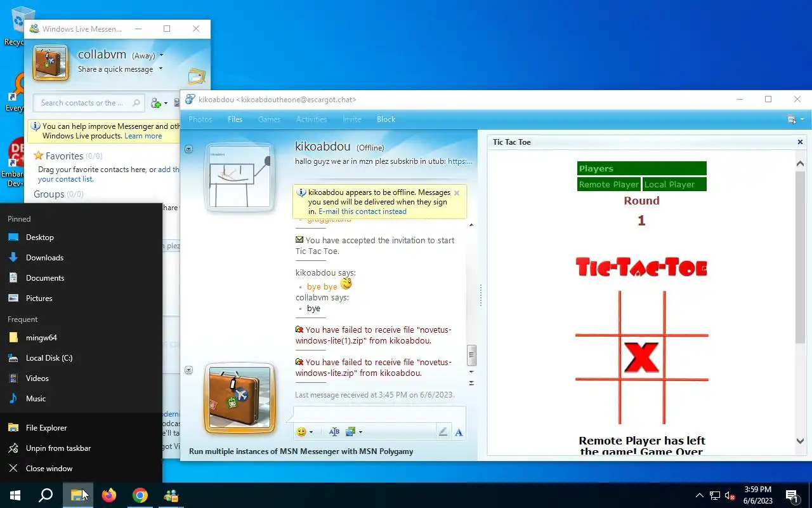Screen dimensions: 812x508
Task: Open the emoticon dropdown arrow
Action: [311, 432]
